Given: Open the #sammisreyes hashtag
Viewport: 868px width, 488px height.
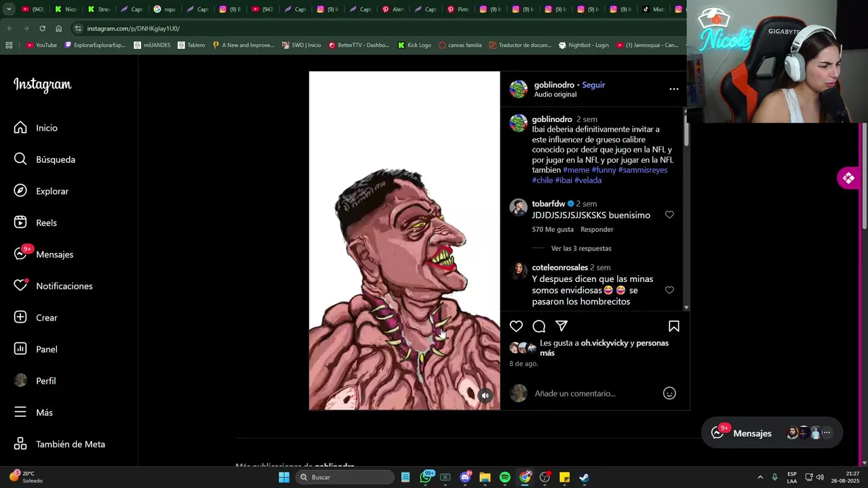Looking at the screenshot, I should [x=643, y=170].
